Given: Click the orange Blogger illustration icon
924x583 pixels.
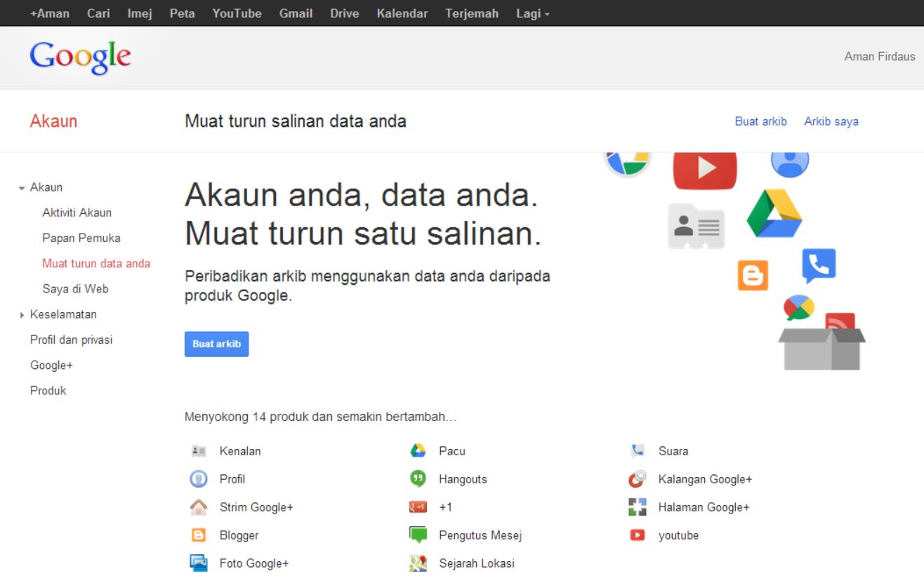Looking at the screenshot, I should [753, 275].
